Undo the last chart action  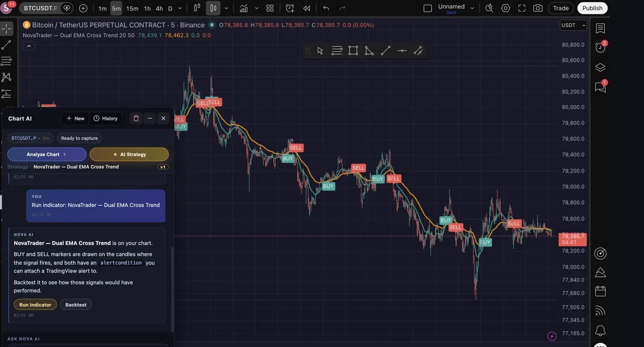pos(326,8)
